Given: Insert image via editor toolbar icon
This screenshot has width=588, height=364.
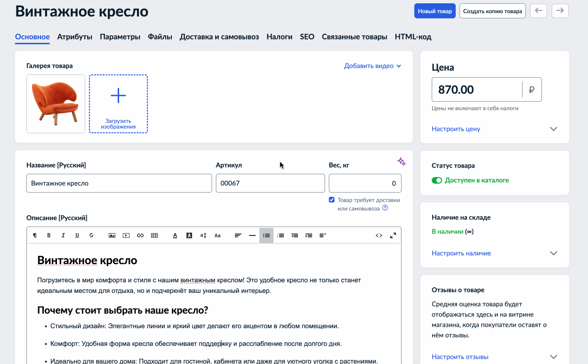Looking at the screenshot, I should [x=112, y=235].
